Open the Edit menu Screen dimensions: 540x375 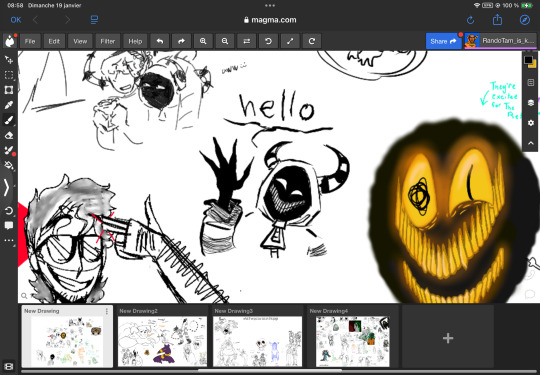[x=54, y=41]
